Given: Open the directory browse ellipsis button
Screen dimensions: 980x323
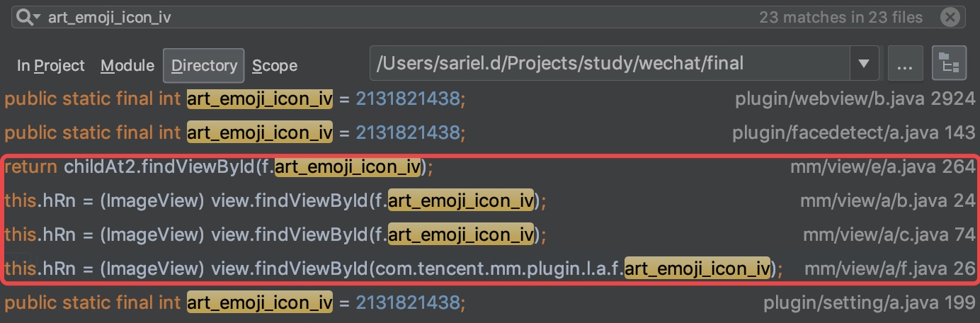Looking at the screenshot, I should [x=904, y=65].
